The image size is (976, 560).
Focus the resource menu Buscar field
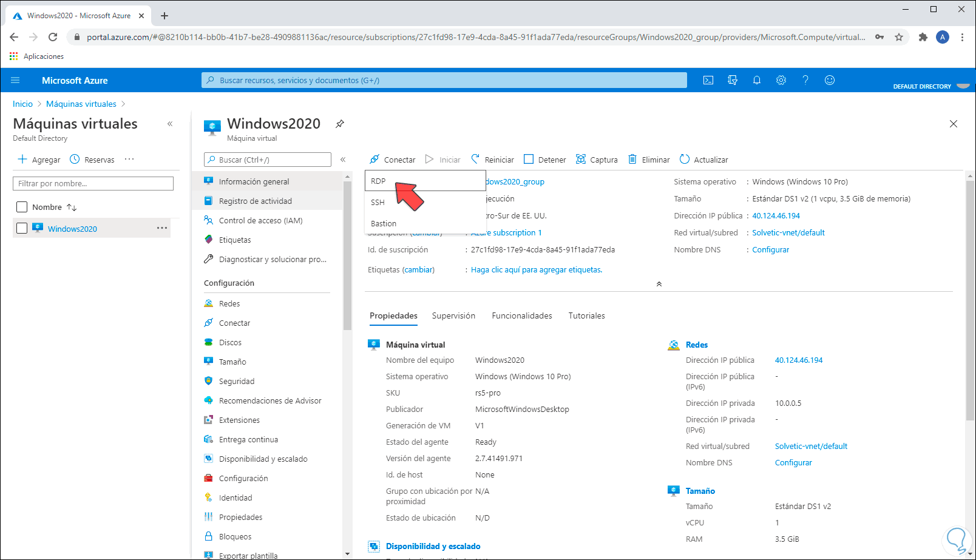click(x=268, y=160)
